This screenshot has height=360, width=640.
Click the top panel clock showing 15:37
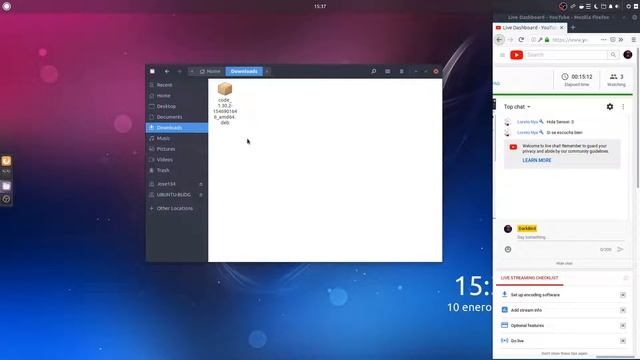point(320,6)
